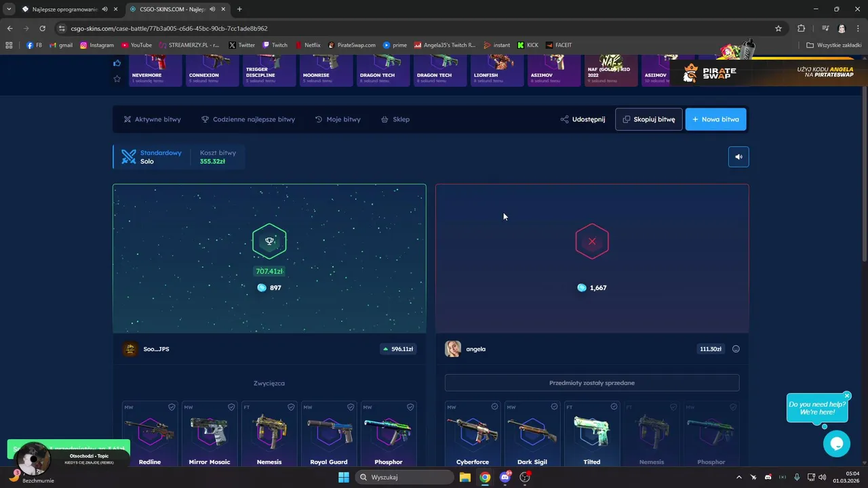Image resolution: width=868 pixels, height=488 pixels.
Task: Click the thumbs-up like icon beside the drops strip
Action: (117, 63)
